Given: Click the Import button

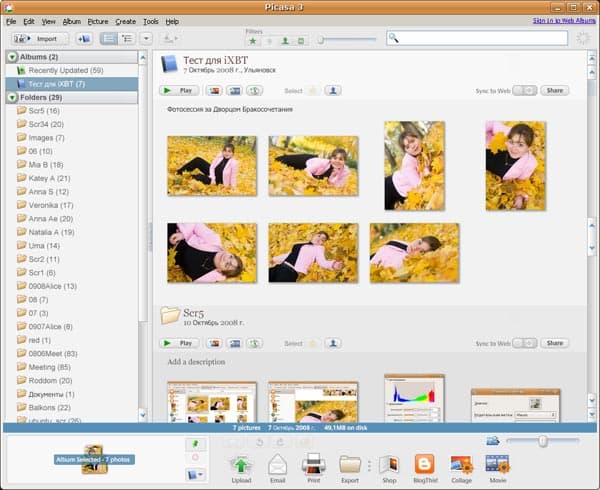Looking at the screenshot, I should click(x=40, y=39).
